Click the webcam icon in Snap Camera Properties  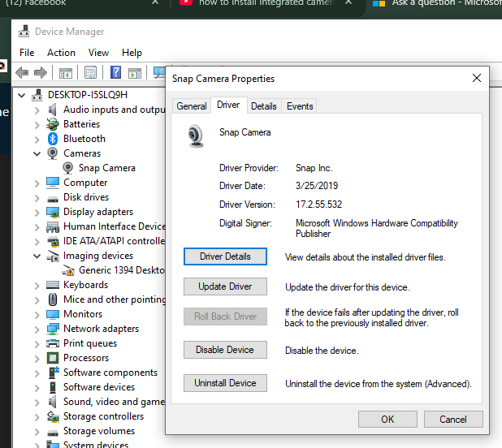point(195,136)
